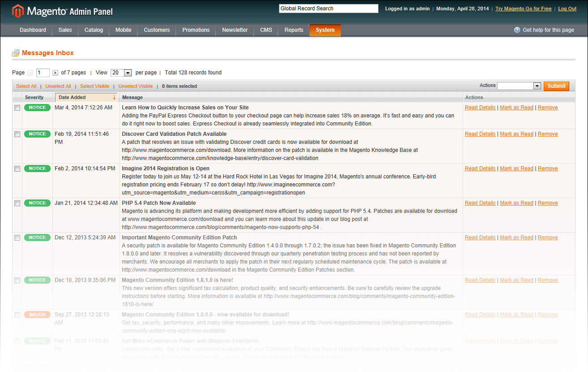Remove Important Community Edition Patch message
The width and height of the screenshot is (588, 372).
[x=548, y=238]
